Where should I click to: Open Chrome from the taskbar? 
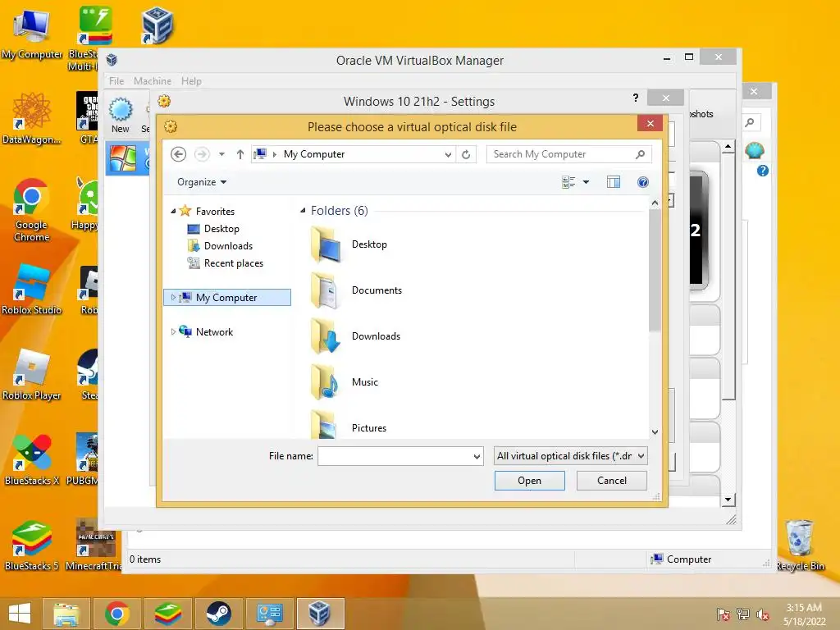[117, 614]
